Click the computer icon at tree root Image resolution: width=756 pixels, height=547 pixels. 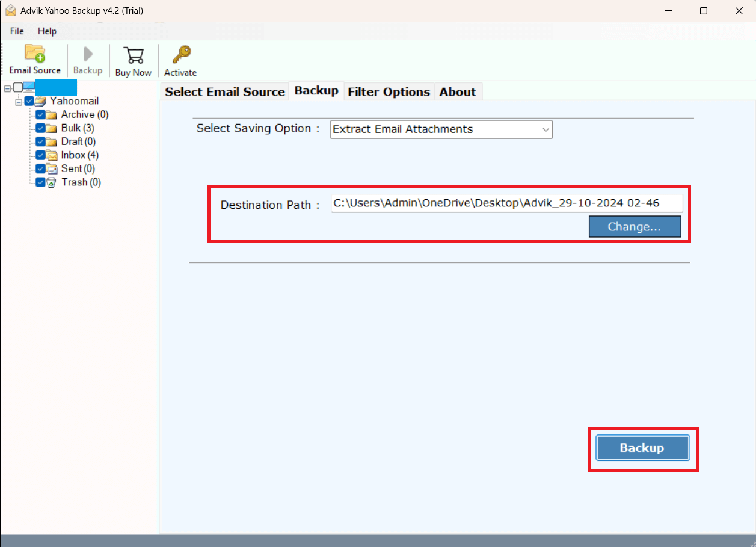[28, 88]
